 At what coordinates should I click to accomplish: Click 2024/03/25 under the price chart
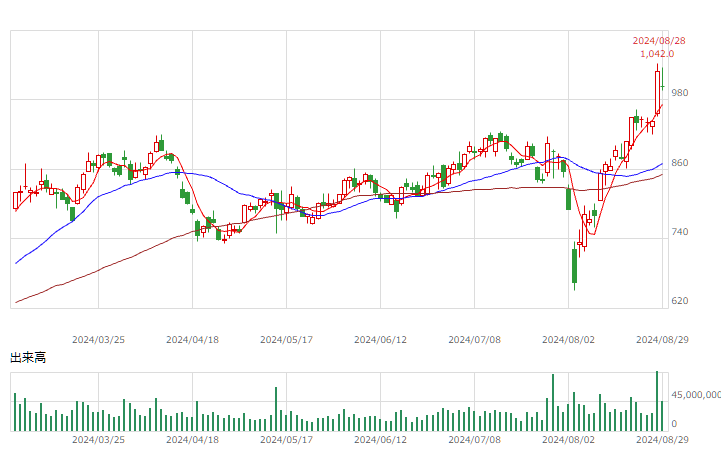pyautogui.click(x=98, y=340)
